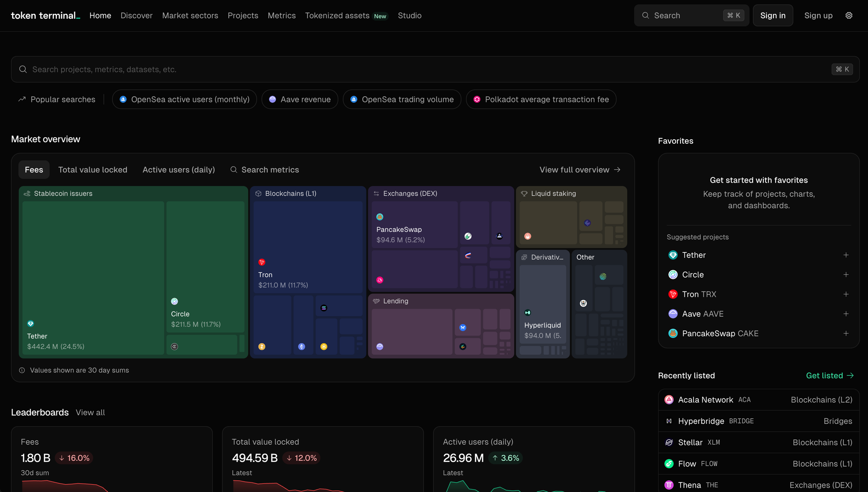Click the settings gear icon in header
The image size is (868, 492).
(x=849, y=16)
